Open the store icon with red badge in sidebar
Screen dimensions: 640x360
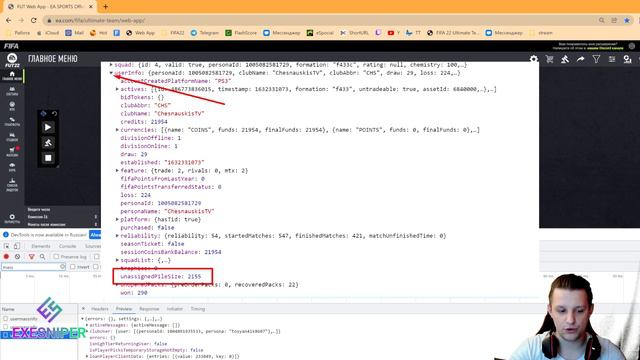[12, 151]
